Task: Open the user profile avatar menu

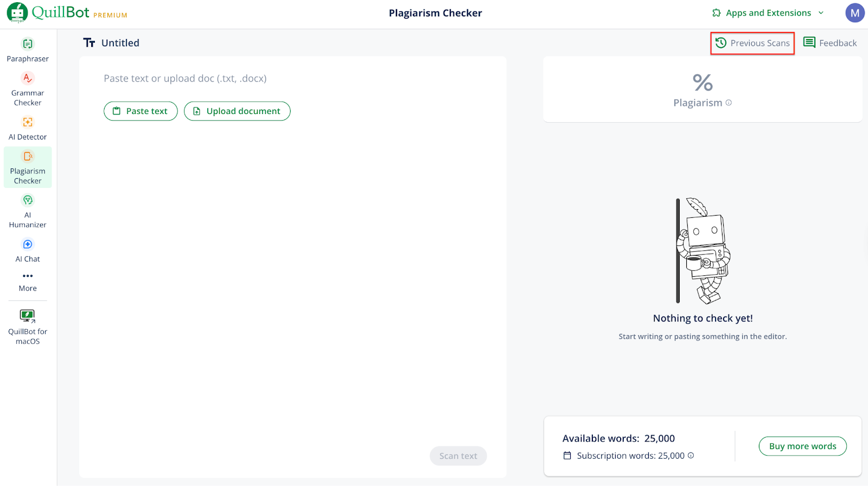Action: pyautogui.click(x=854, y=13)
